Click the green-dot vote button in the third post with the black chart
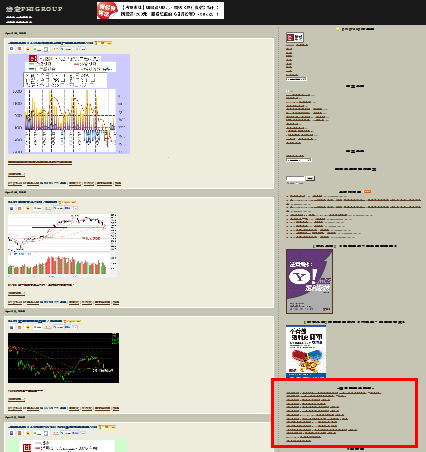The height and width of the screenshot is (452, 426). pyautogui.click(x=38, y=327)
